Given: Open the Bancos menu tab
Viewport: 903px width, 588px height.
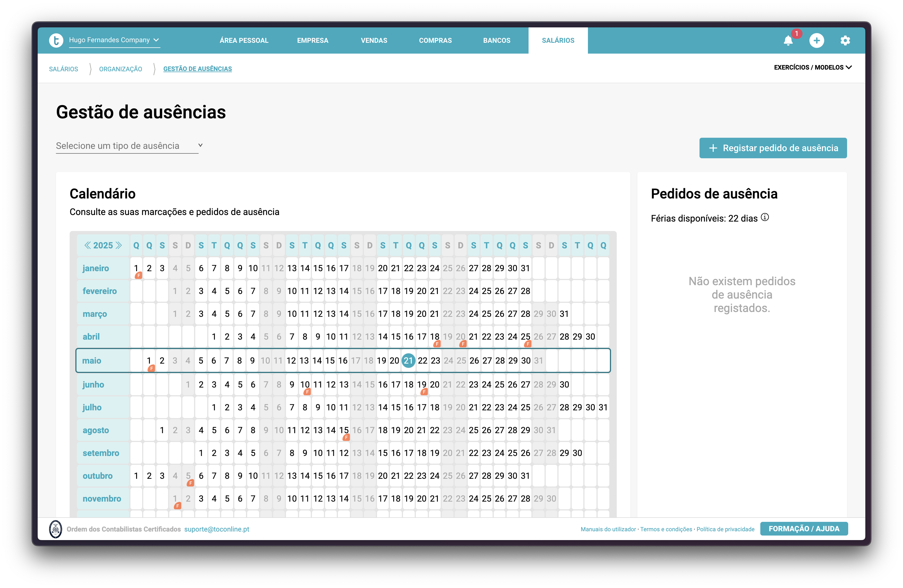Looking at the screenshot, I should tap(496, 40).
